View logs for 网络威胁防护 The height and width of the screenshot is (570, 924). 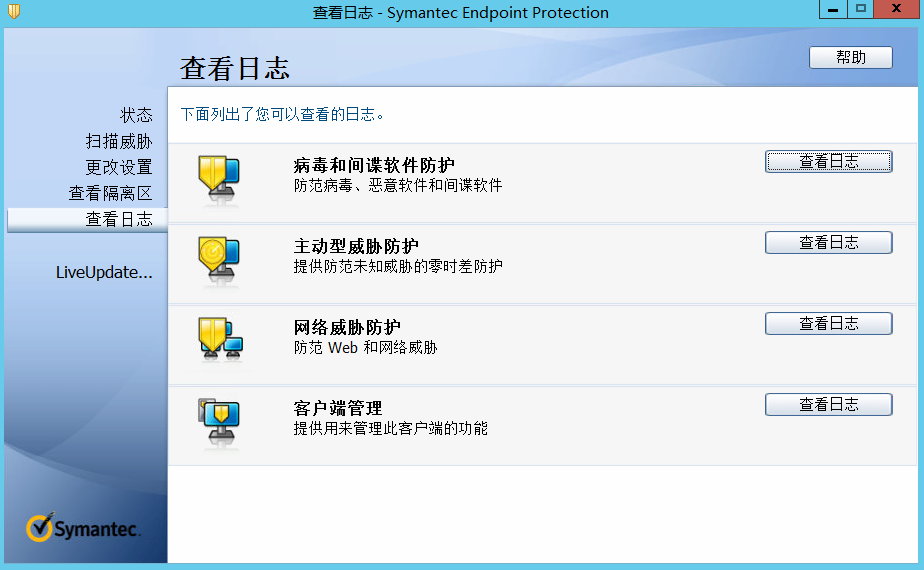829,324
